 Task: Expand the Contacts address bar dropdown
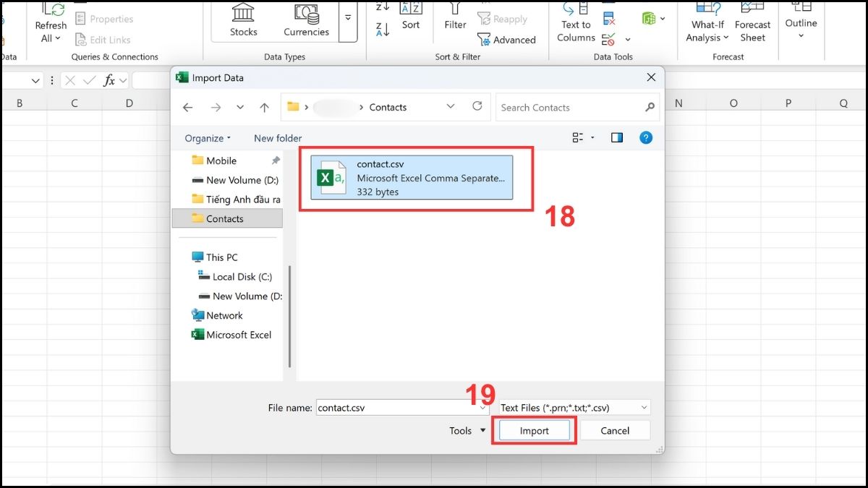pyautogui.click(x=451, y=106)
